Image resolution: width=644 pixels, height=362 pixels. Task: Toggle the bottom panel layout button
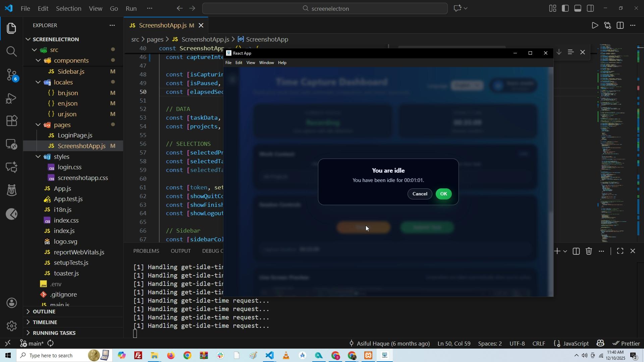point(578,8)
